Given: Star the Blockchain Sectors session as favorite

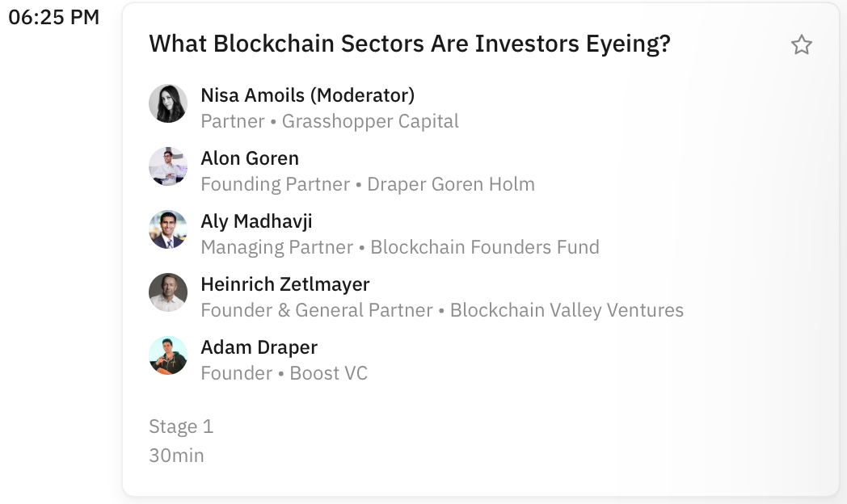Looking at the screenshot, I should [x=801, y=44].
